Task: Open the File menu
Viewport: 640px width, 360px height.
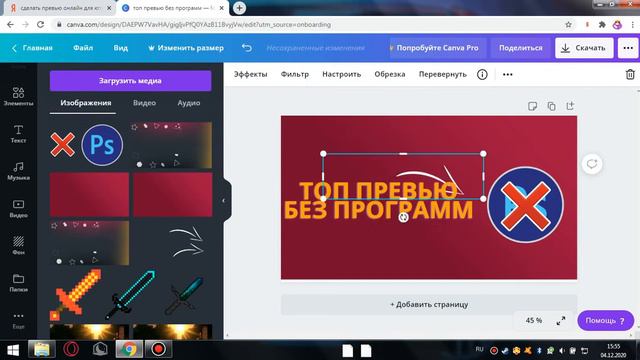Action: (83, 48)
